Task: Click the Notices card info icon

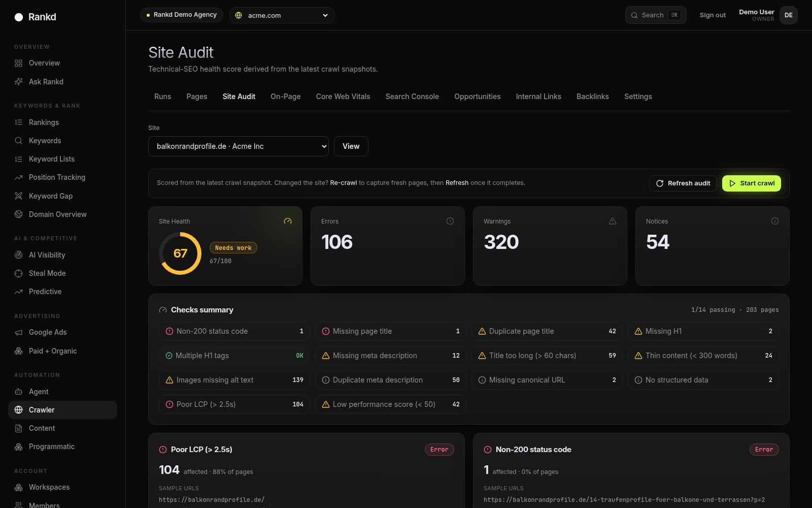Action: [x=775, y=221]
